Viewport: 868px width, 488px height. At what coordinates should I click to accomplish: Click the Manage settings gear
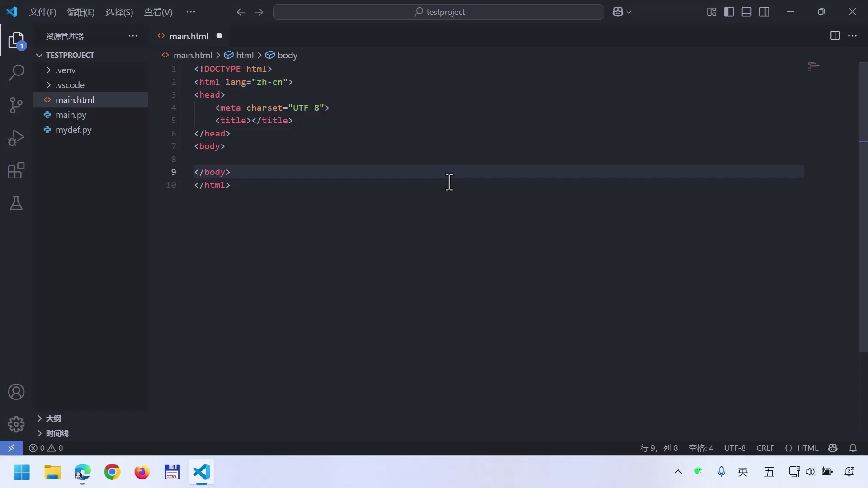pyautogui.click(x=16, y=424)
